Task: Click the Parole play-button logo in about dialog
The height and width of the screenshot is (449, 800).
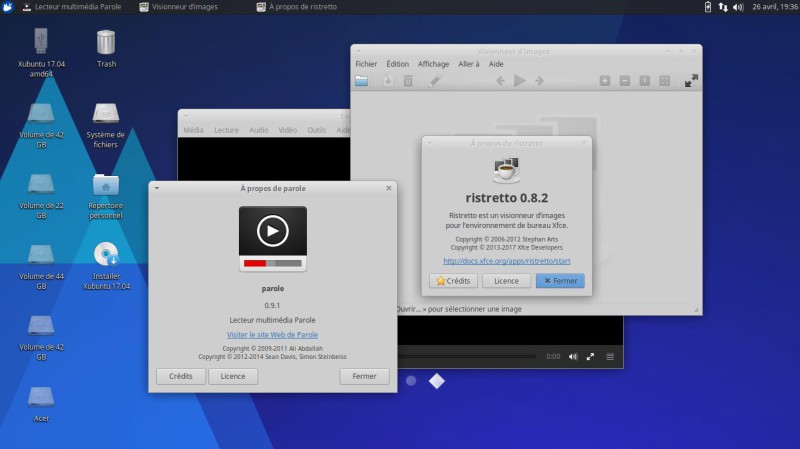Action: (272, 239)
